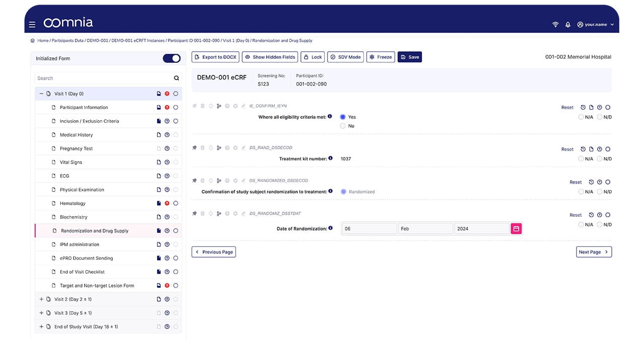Export the form to DOCX
The height and width of the screenshot is (362, 644).
pyautogui.click(x=215, y=57)
